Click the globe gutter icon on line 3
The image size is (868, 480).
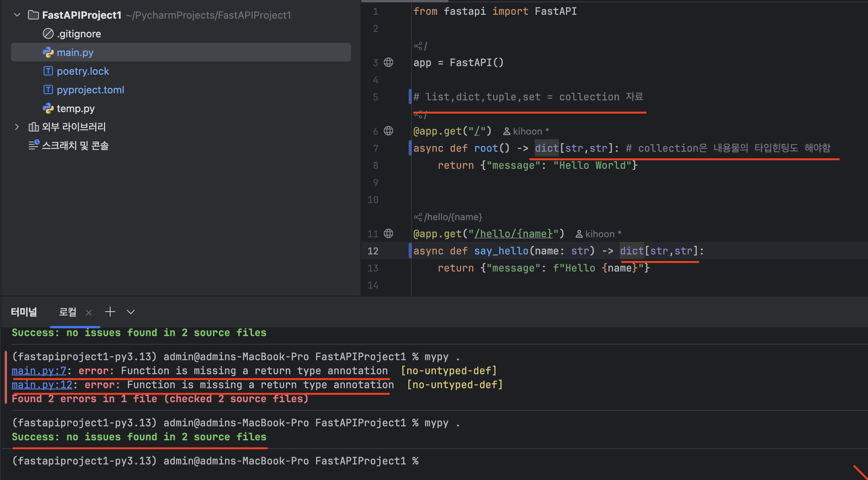[x=388, y=62]
